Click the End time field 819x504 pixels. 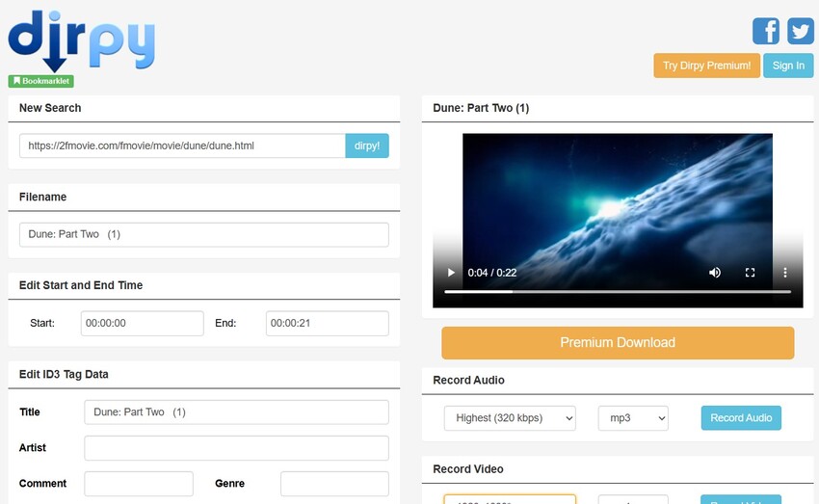pos(327,323)
